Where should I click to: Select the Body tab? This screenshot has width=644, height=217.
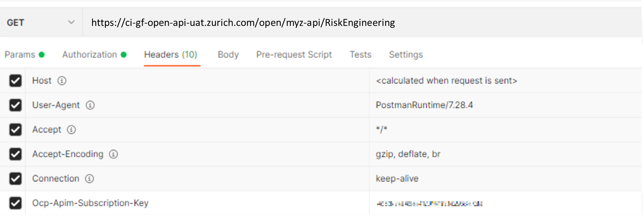(228, 55)
